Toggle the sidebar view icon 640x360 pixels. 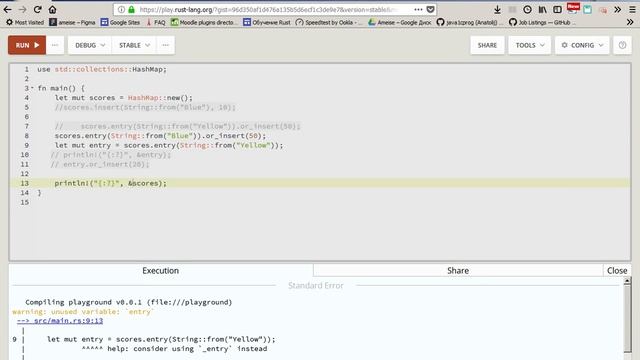(557, 9)
